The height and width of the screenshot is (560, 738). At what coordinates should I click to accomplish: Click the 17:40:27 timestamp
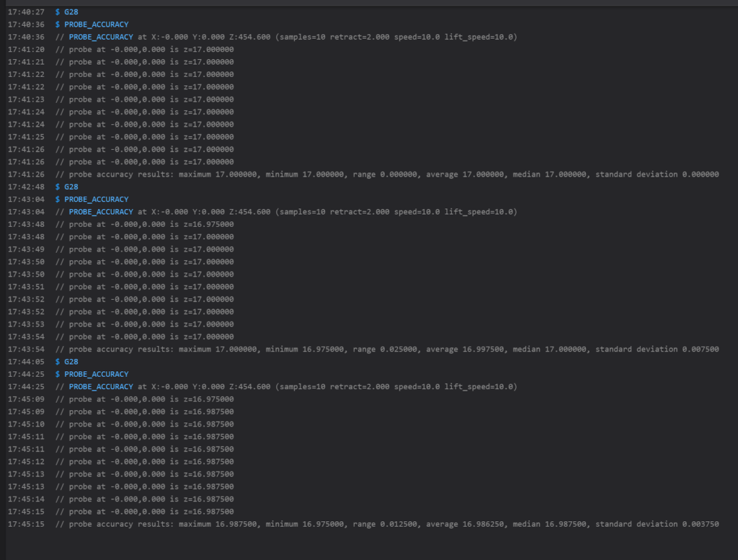pyautogui.click(x=26, y=12)
